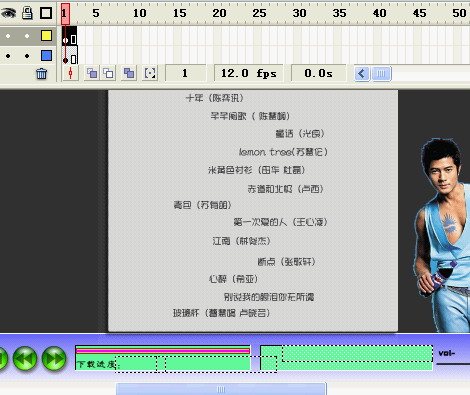Screen dimensions: 470x395
Task: Click the yellow layer outline color swatch
Action: point(46,36)
